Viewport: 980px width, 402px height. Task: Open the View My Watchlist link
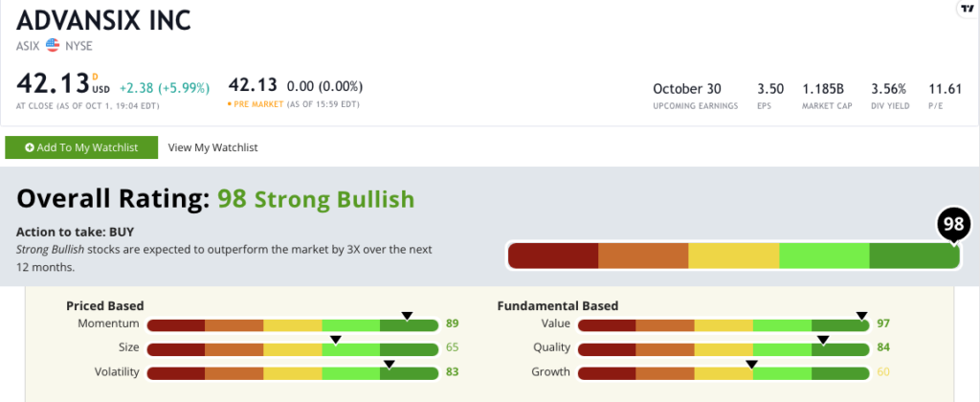[x=212, y=147]
